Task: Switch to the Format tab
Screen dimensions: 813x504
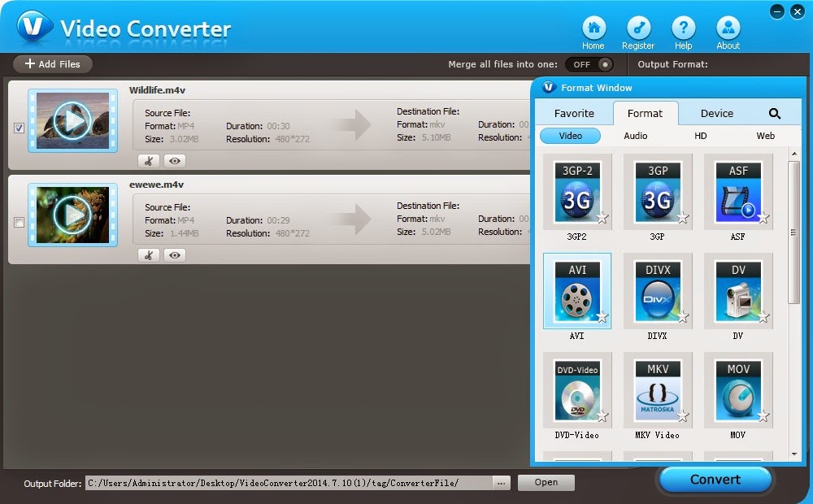Action: pyautogui.click(x=645, y=114)
